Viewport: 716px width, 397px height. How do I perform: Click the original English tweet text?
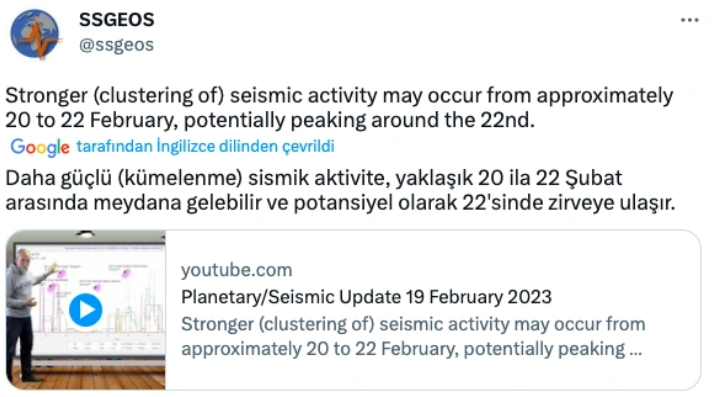pyautogui.click(x=339, y=108)
